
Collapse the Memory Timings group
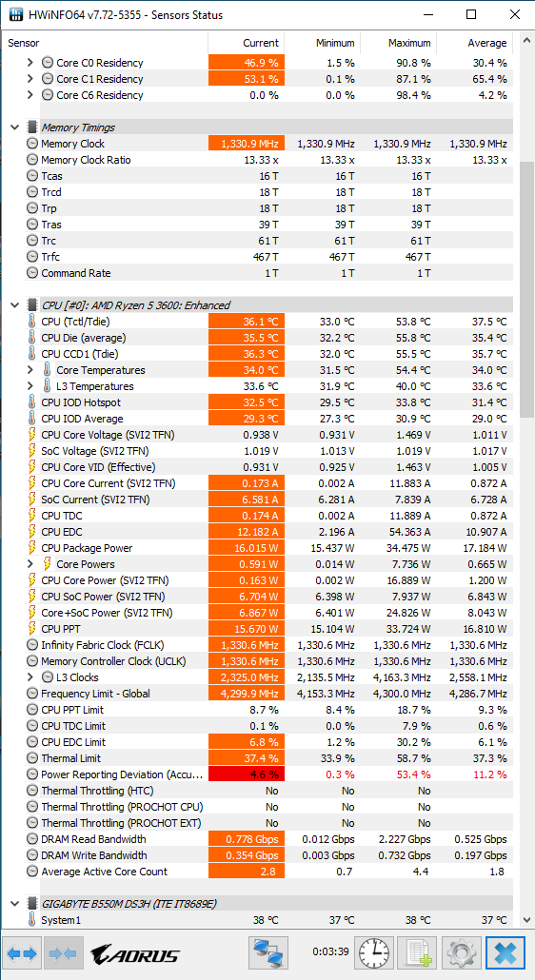coord(15,127)
